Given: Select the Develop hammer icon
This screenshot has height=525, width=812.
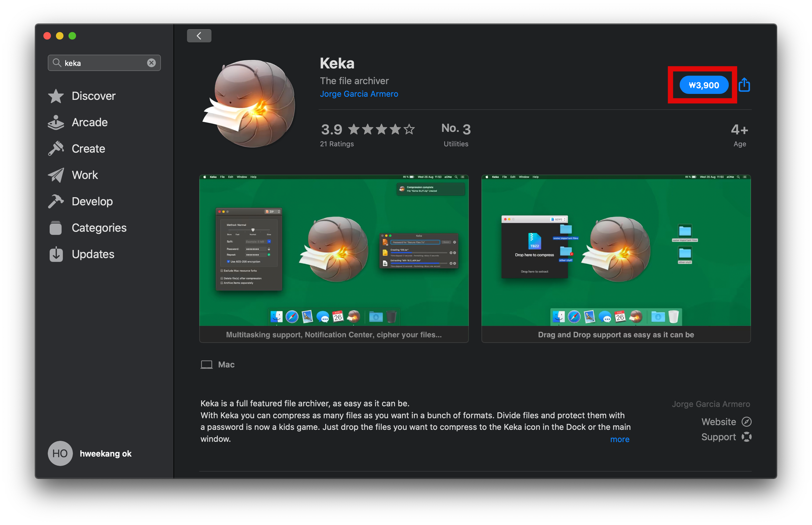Looking at the screenshot, I should click(56, 202).
